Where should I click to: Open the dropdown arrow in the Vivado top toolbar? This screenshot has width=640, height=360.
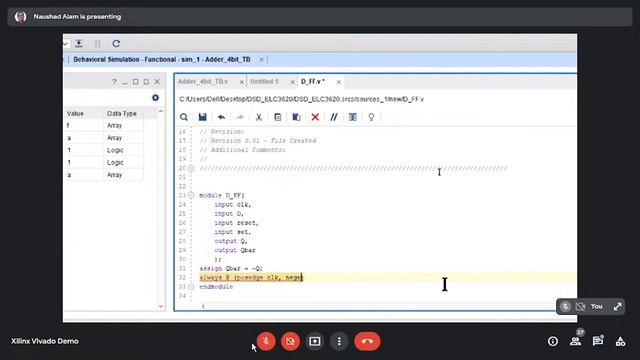(66, 43)
